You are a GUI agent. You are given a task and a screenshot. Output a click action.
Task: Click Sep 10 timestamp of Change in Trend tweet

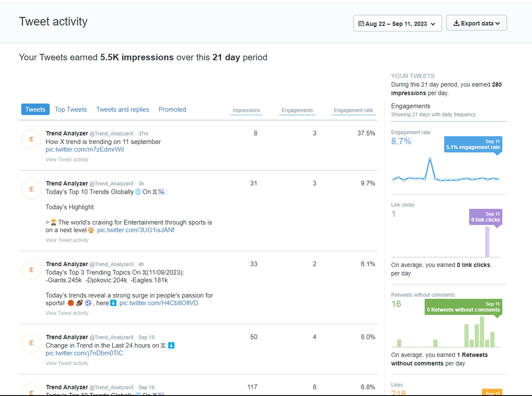tap(146, 337)
